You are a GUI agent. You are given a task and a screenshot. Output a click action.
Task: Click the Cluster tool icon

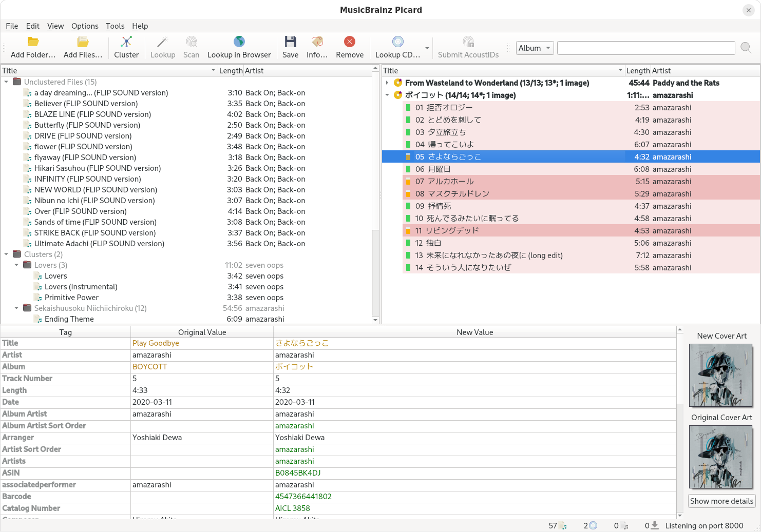coord(126,42)
